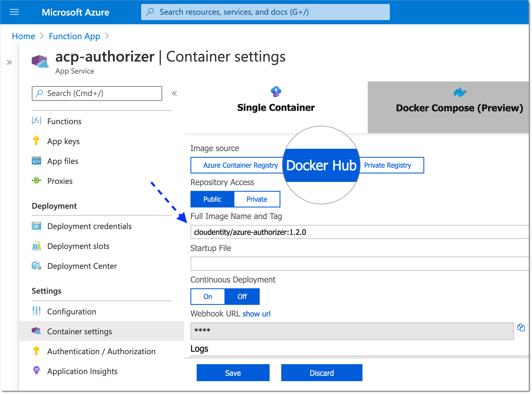532x394 pixels.
Task: Open Deployment slots menu item
Action: pos(101,246)
